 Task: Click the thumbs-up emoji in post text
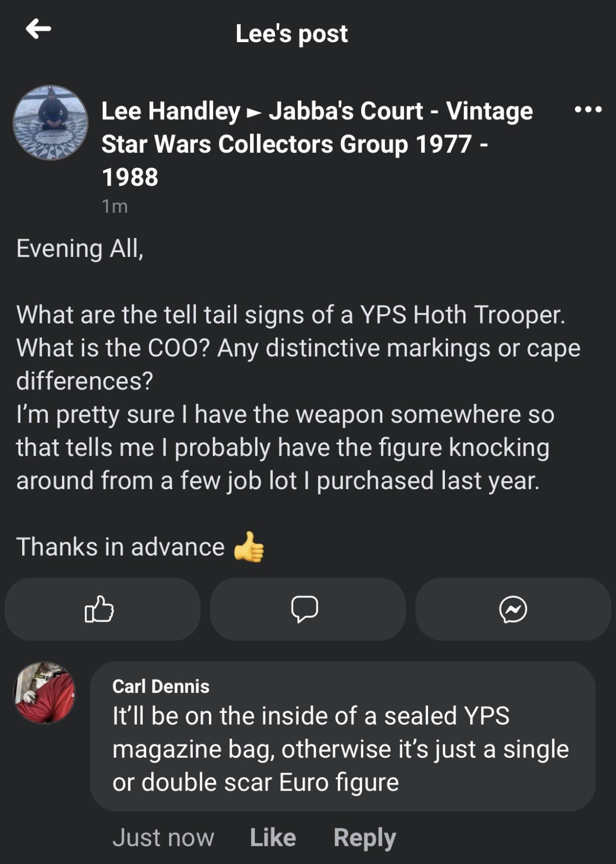tap(249, 547)
